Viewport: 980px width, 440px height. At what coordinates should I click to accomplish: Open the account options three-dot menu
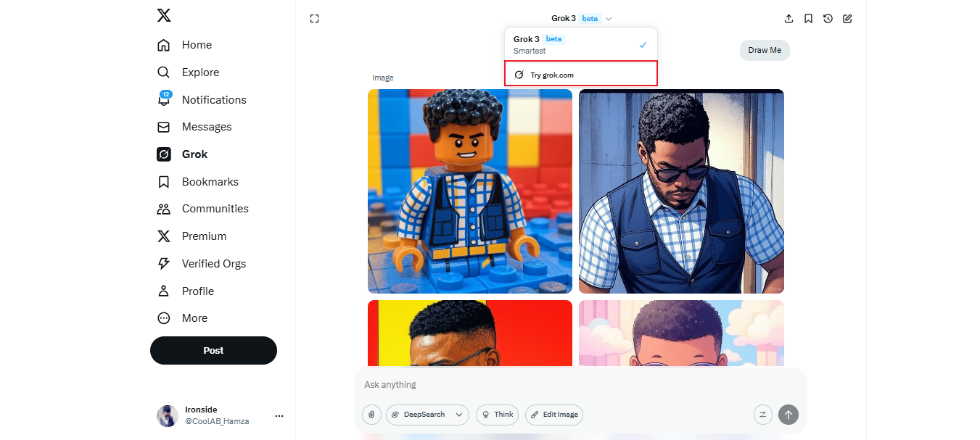pos(279,415)
